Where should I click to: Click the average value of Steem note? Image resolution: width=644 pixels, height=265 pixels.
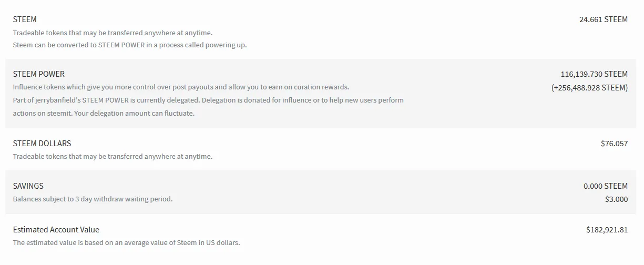127,243
